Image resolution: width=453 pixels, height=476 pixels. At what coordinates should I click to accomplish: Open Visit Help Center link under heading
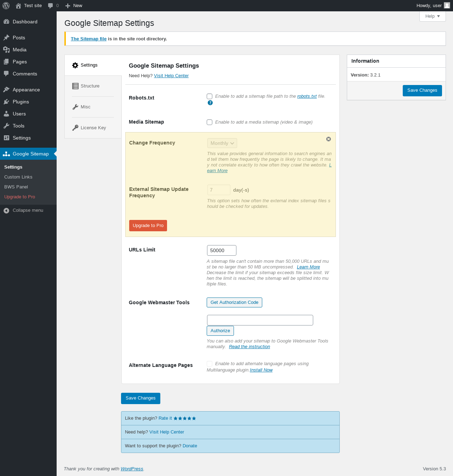coord(171,76)
